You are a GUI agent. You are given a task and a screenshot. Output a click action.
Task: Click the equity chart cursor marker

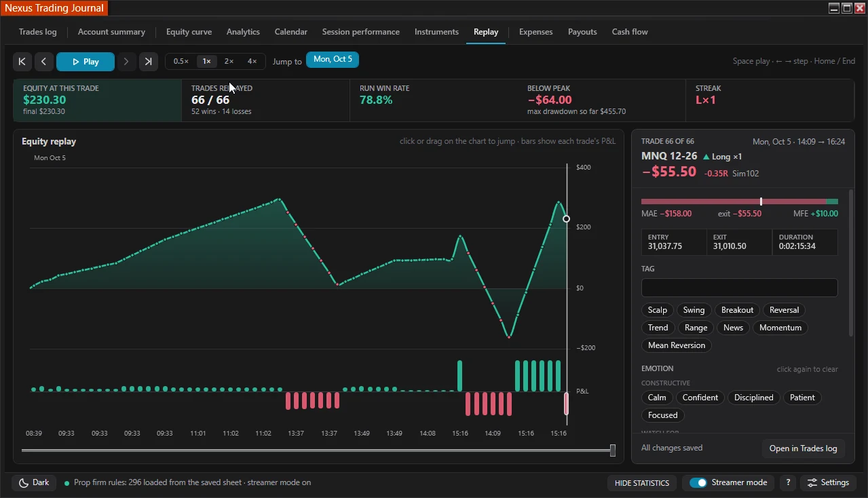(567, 219)
